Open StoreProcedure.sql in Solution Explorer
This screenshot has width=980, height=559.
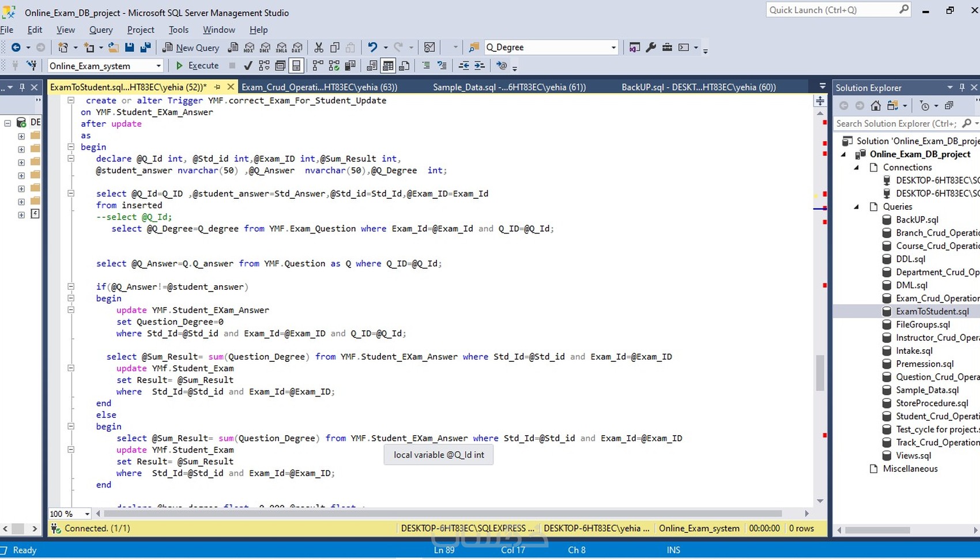click(x=932, y=403)
